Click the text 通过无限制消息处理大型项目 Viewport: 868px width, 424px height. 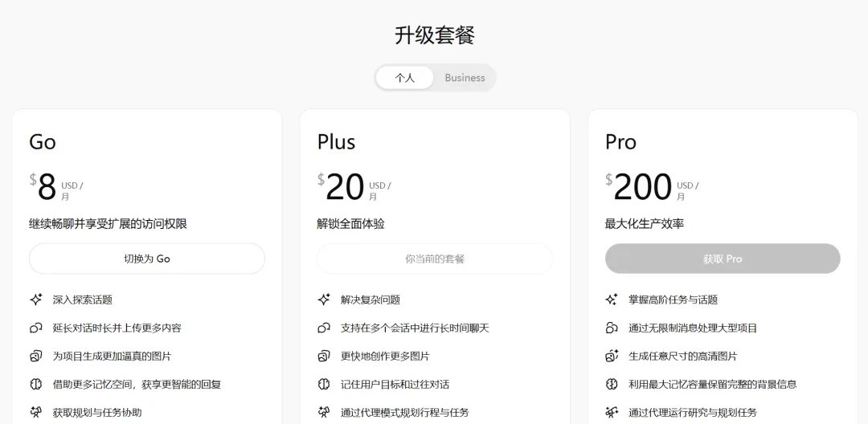(x=693, y=328)
